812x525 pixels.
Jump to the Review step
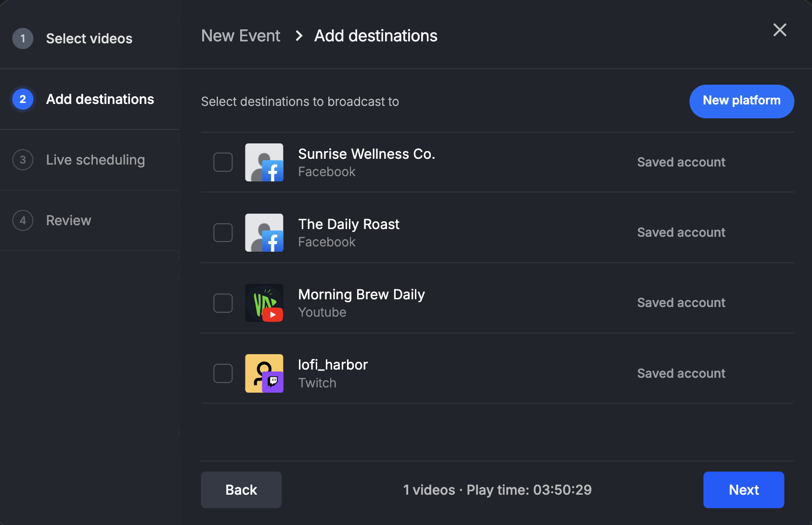[x=90, y=220]
